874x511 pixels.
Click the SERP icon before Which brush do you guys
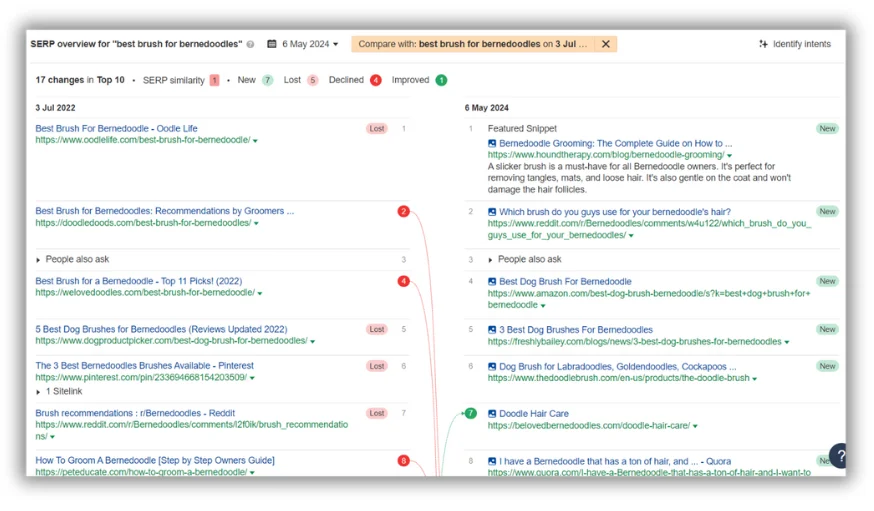coord(492,212)
